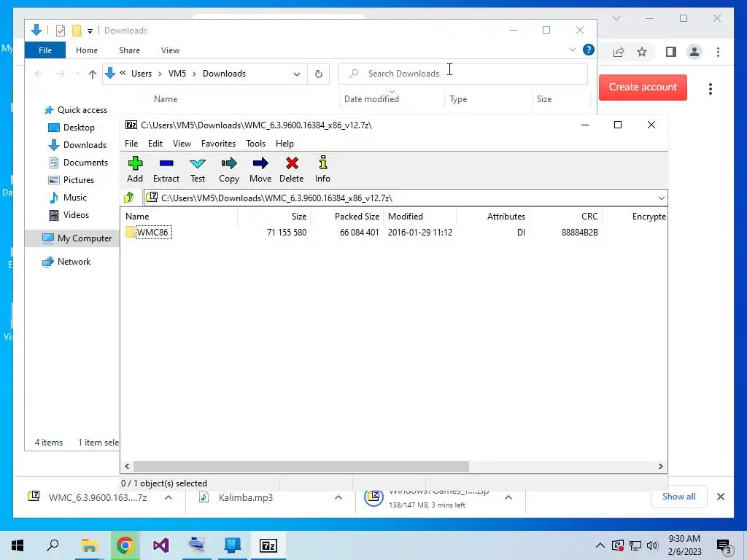The height and width of the screenshot is (560, 747).
Task: Open Downloads in Explorer sidebar
Action: click(77, 145)
